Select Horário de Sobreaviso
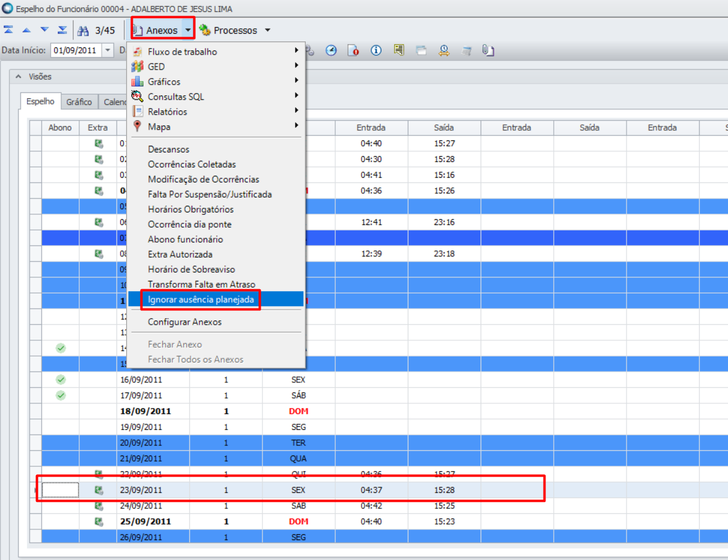The width and height of the screenshot is (728, 560). point(217,269)
